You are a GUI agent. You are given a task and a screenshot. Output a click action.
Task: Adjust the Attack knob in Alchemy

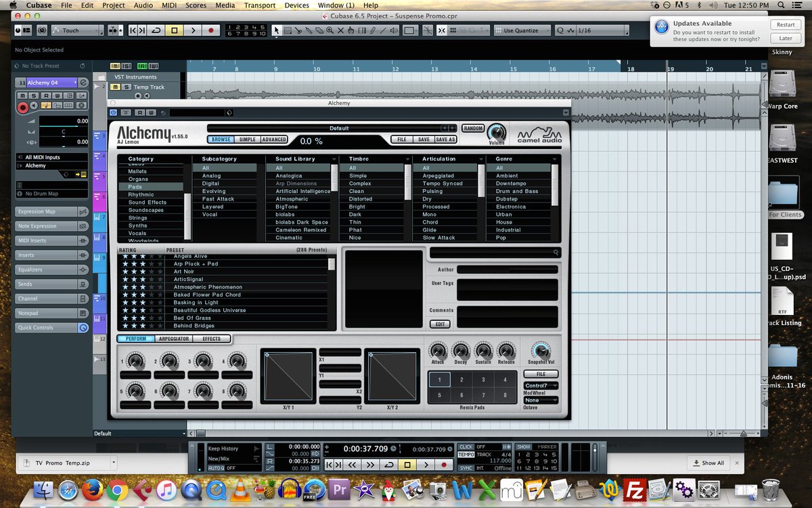(438, 352)
